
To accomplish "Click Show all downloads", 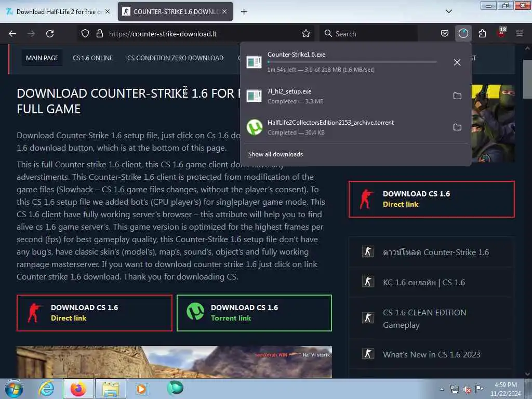I will pos(275,154).
